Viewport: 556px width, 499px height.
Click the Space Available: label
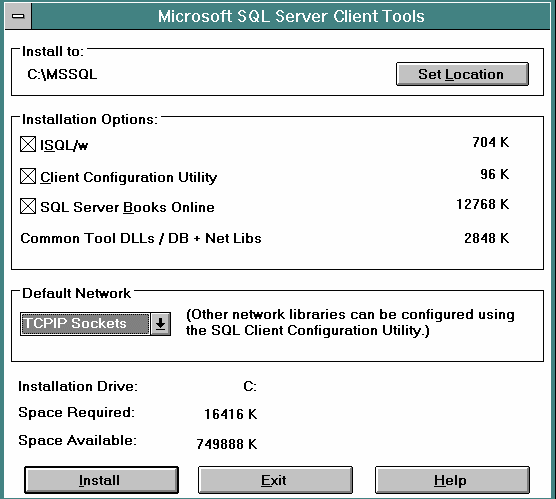[77, 440]
